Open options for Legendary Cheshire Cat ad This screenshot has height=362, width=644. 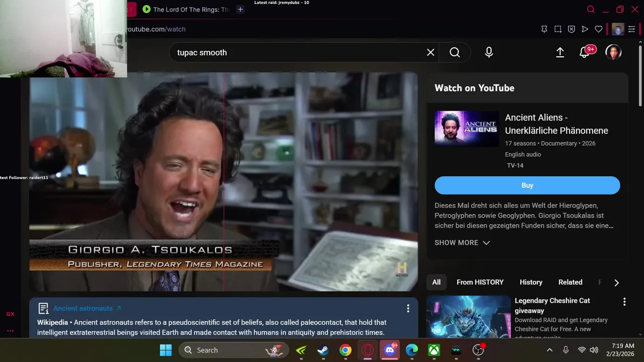tap(624, 302)
